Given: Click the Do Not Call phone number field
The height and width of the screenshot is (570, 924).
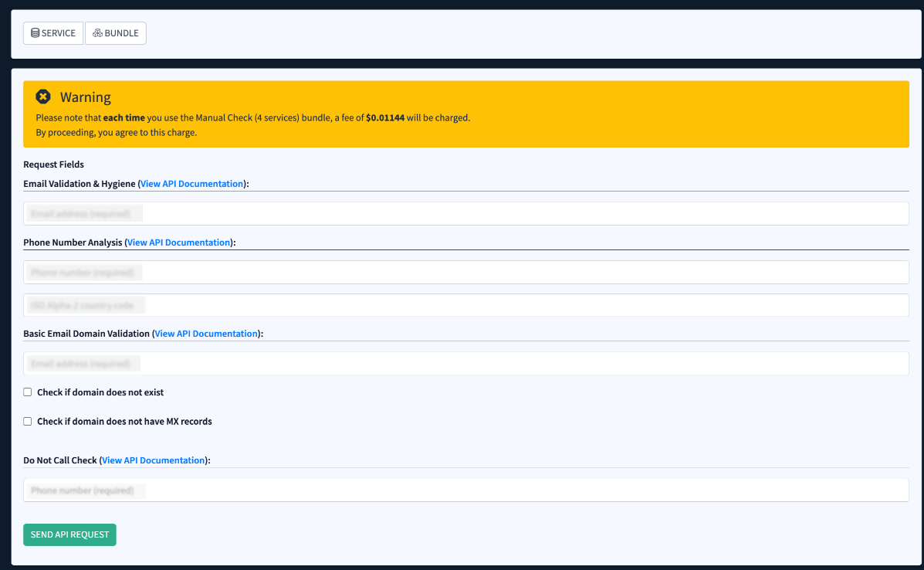Looking at the screenshot, I should (x=465, y=490).
